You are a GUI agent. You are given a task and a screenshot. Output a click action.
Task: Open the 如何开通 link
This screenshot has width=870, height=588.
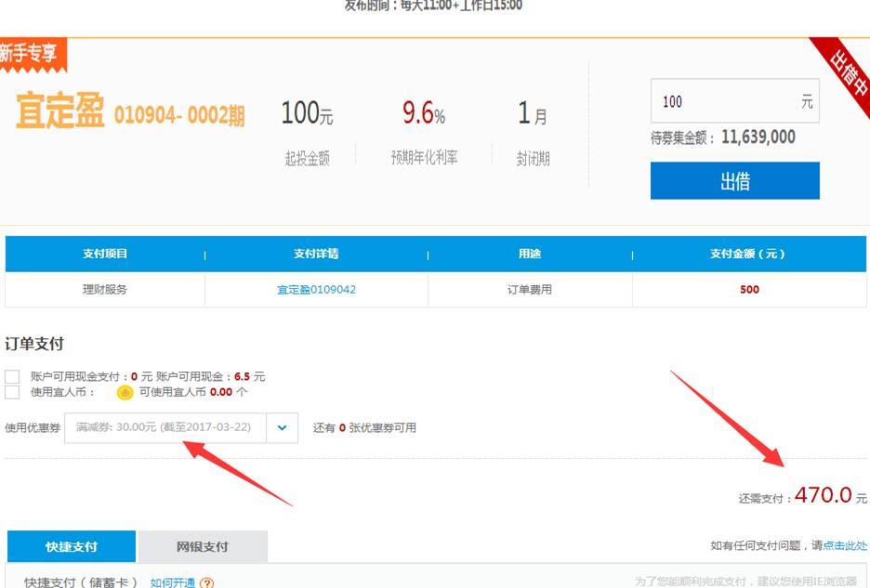pyautogui.click(x=173, y=582)
